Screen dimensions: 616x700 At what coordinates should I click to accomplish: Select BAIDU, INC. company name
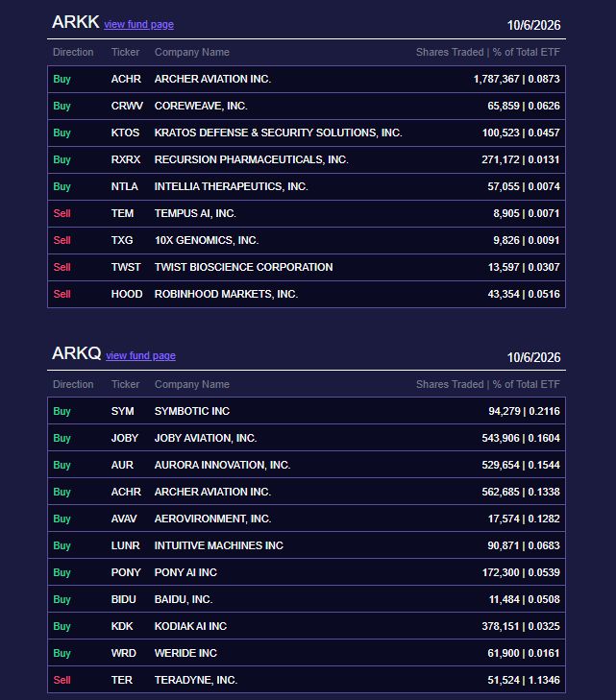click(x=184, y=599)
